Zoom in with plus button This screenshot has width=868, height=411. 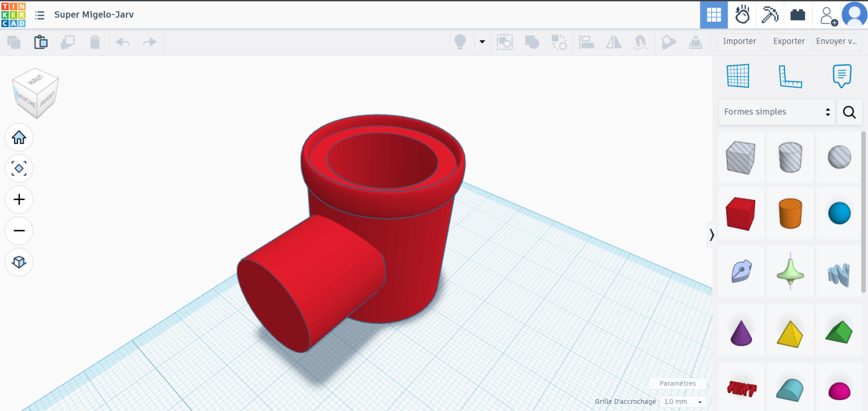tap(19, 200)
